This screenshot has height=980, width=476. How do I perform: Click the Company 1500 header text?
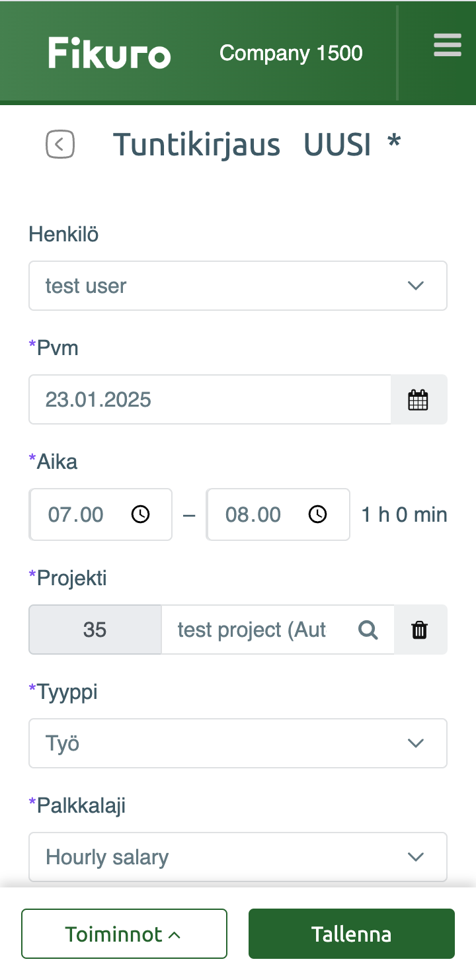tap(291, 53)
